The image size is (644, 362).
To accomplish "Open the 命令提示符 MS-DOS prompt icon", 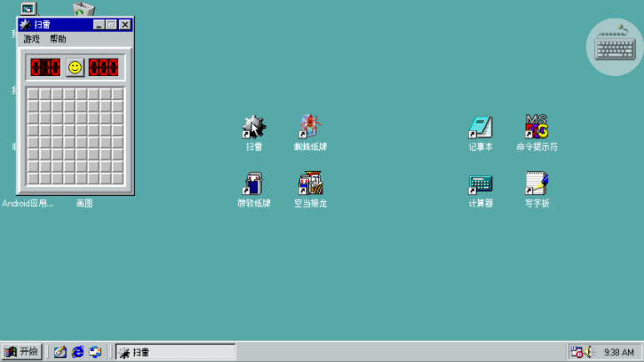I will click(x=537, y=128).
